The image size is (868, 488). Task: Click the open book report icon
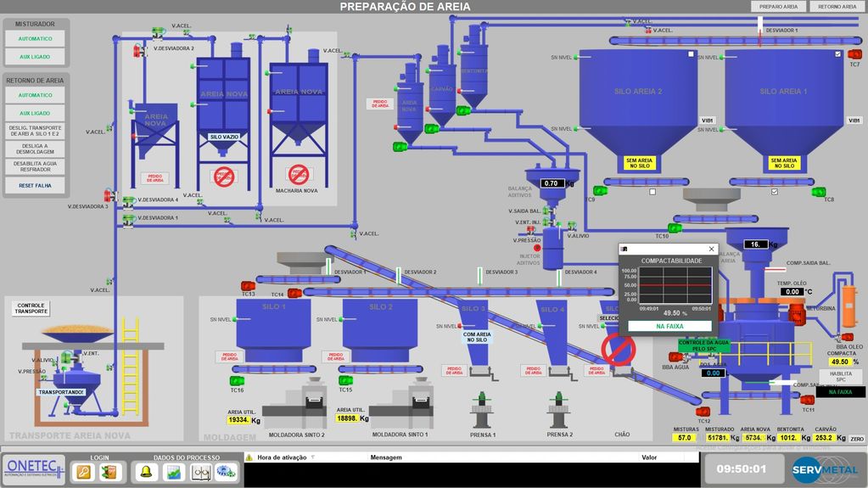200,472
